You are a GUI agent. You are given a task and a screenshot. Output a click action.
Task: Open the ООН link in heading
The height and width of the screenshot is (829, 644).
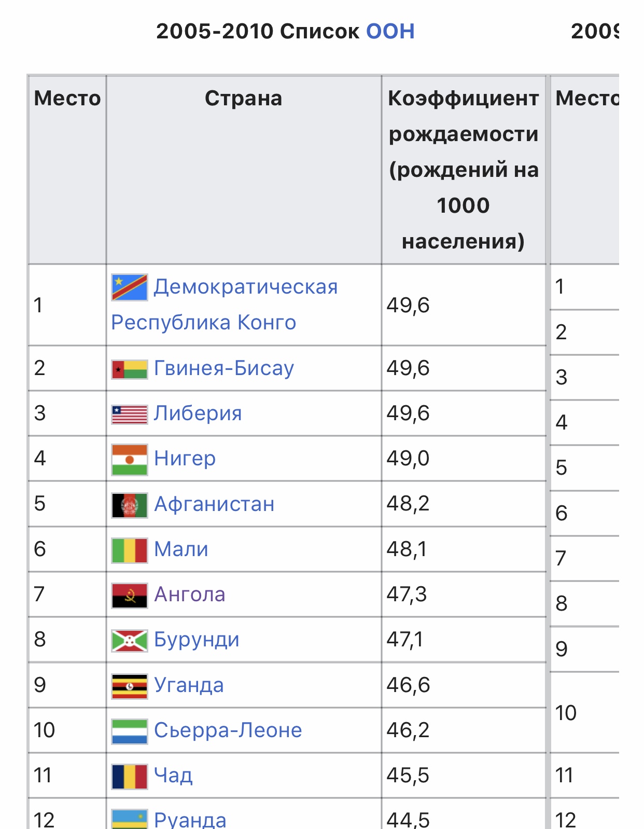[390, 31]
